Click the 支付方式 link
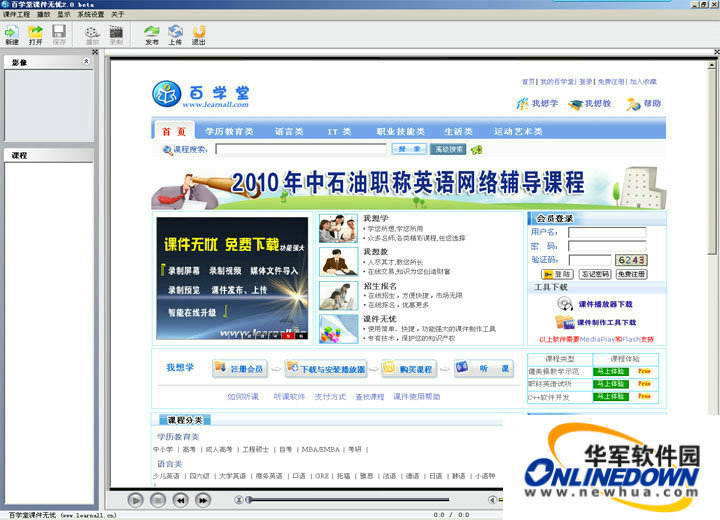 [x=330, y=396]
